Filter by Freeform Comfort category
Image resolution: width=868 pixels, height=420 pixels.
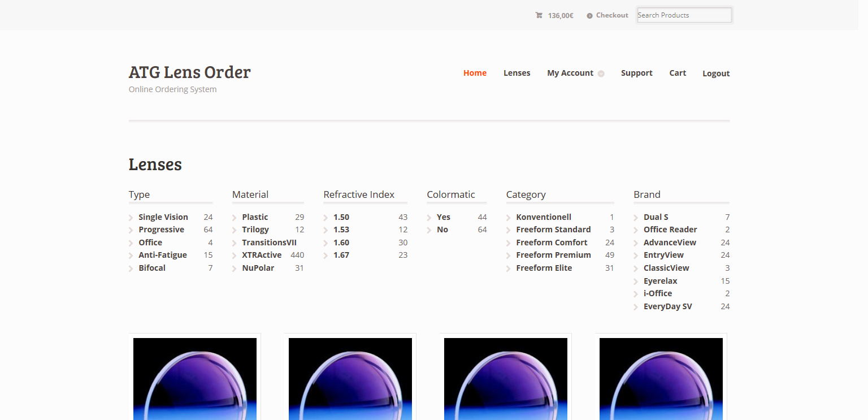click(552, 243)
